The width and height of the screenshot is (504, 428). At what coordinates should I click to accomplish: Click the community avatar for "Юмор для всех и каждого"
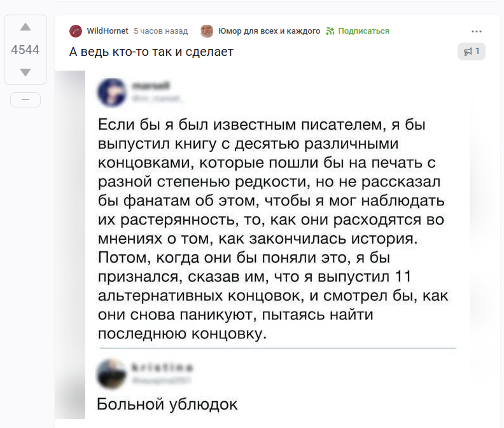(207, 31)
